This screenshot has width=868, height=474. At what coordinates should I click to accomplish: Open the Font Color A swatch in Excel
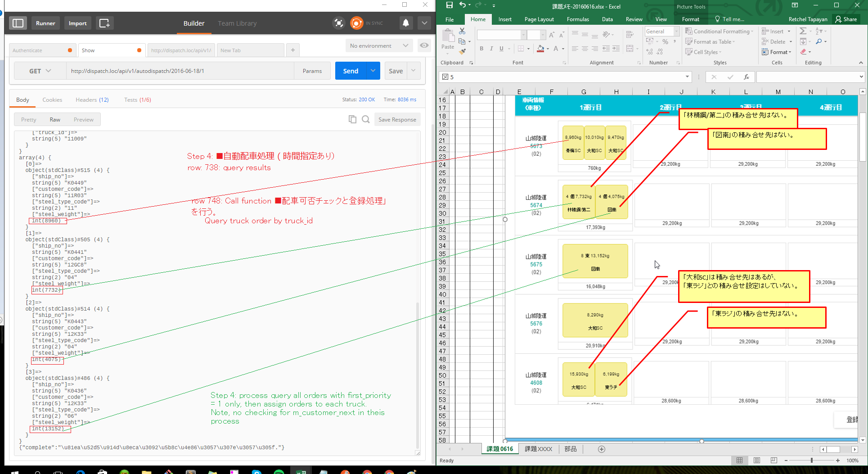tap(556, 48)
